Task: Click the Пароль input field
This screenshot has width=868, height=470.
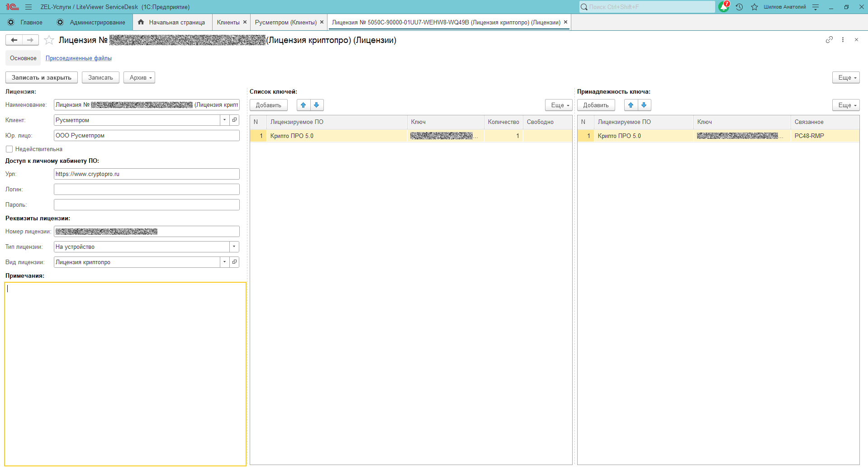Action: point(147,204)
